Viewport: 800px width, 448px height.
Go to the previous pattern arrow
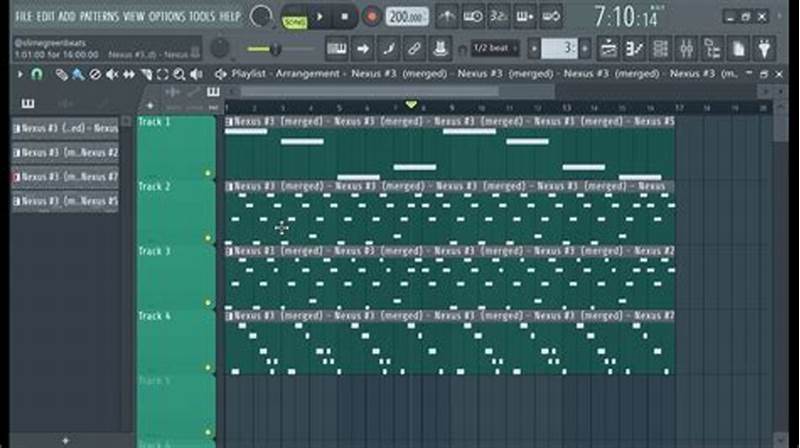pos(534,49)
